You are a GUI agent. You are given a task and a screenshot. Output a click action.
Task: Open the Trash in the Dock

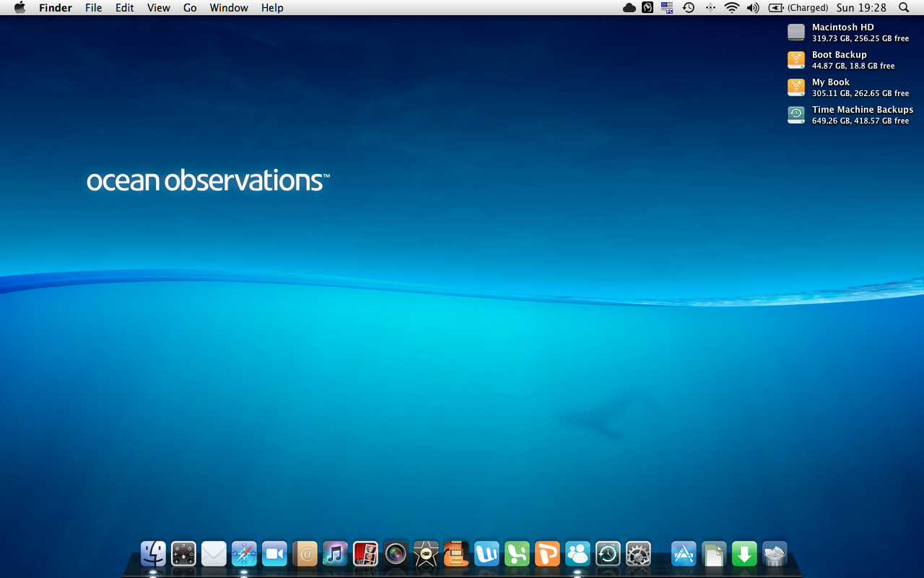(775, 554)
